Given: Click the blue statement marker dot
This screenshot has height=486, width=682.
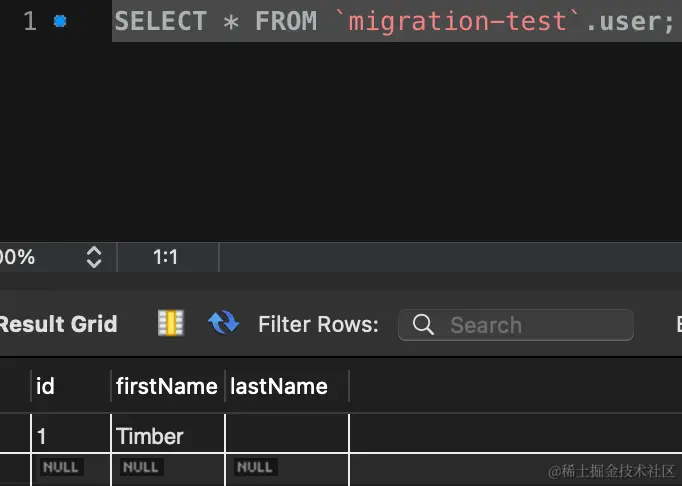Looking at the screenshot, I should pos(60,21).
